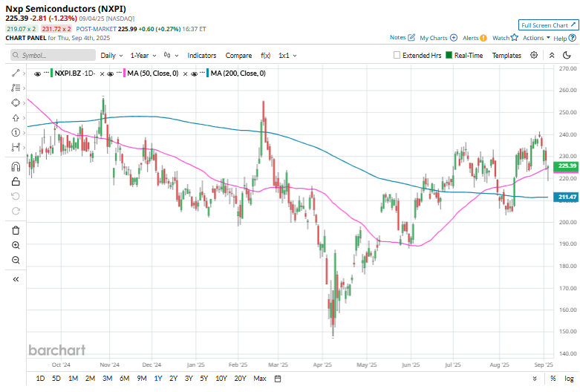Viewport: 580px width, 392px height.
Task: Select the 2Y time range
Action: click(174, 379)
